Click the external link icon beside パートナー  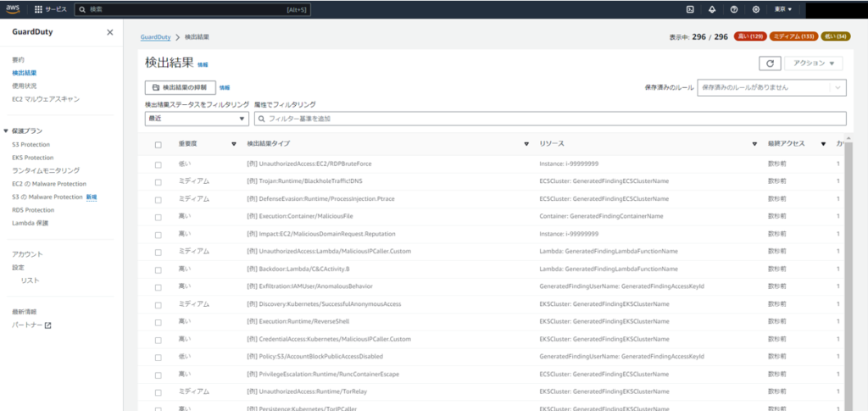pyautogui.click(x=47, y=325)
